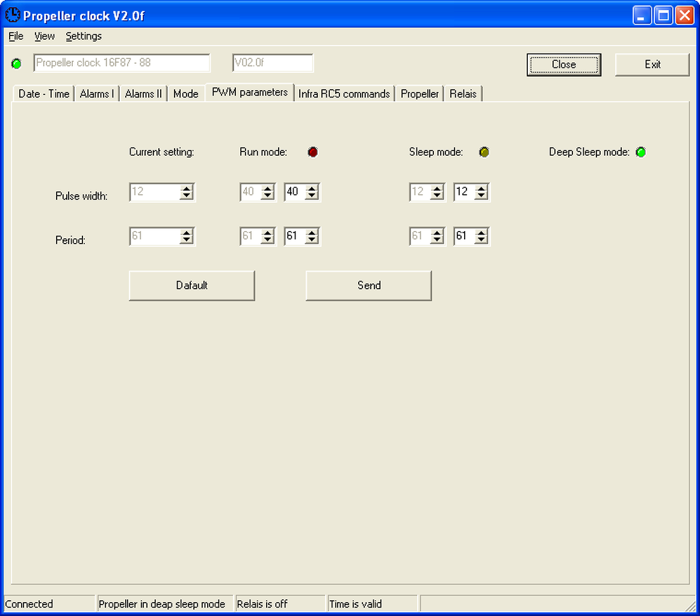Increase editable Run mode pulse width

click(x=312, y=188)
